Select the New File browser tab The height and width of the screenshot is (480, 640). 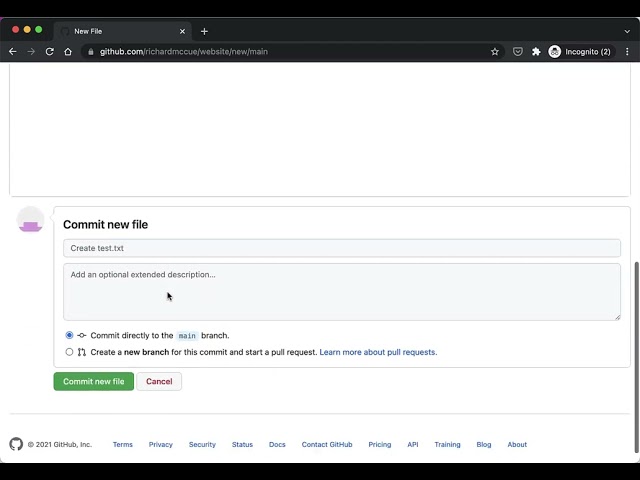click(122, 31)
